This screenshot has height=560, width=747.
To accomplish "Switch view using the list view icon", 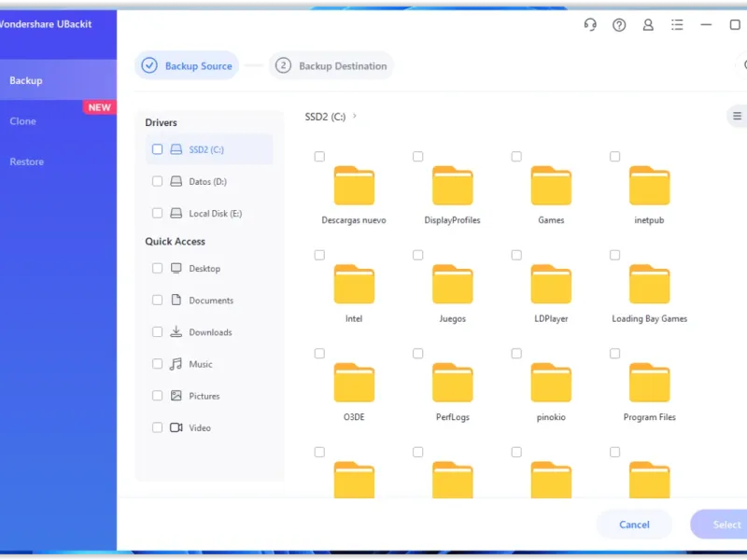I will (x=737, y=116).
